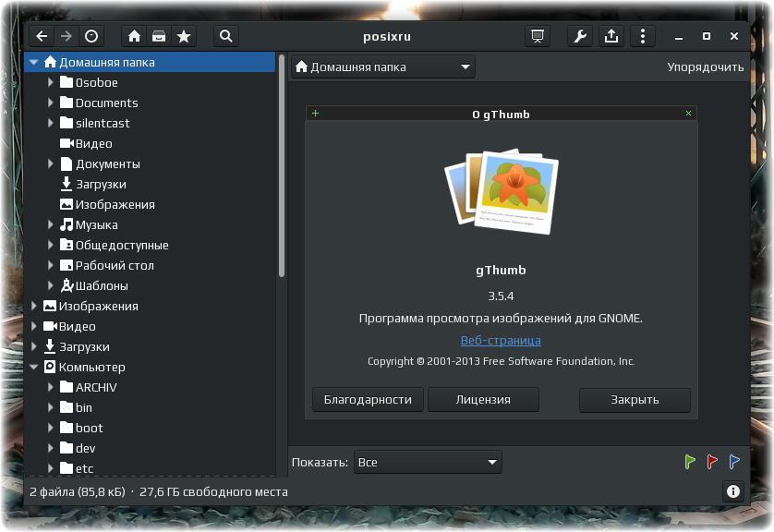Image resolution: width=774 pixels, height=532 pixels.
Task: Expand the ARCHIV folder
Action: (51, 387)
